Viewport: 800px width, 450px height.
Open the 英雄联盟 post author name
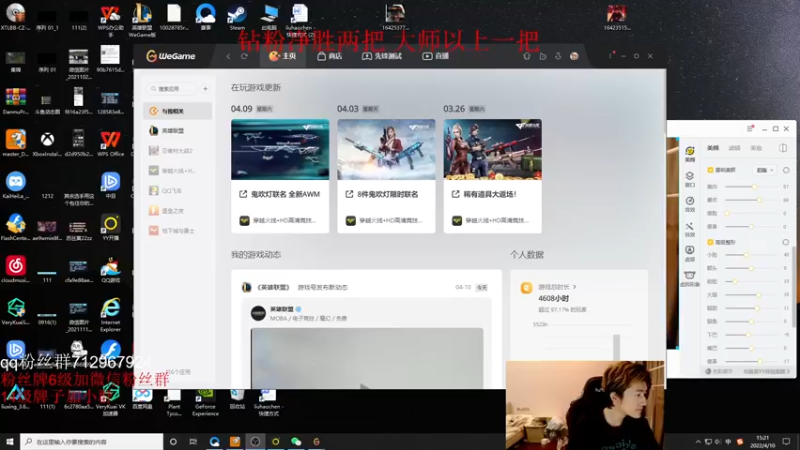(282, 309)
